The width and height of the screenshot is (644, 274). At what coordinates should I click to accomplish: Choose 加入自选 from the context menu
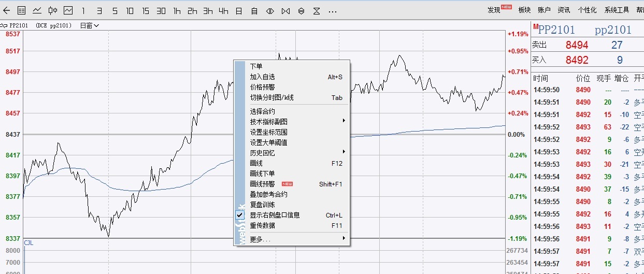[262, 77]
